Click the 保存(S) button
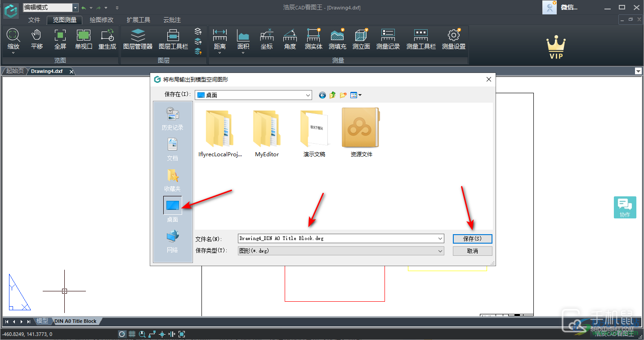This screenshot has height=340, width=644. [x=472, y=239]
